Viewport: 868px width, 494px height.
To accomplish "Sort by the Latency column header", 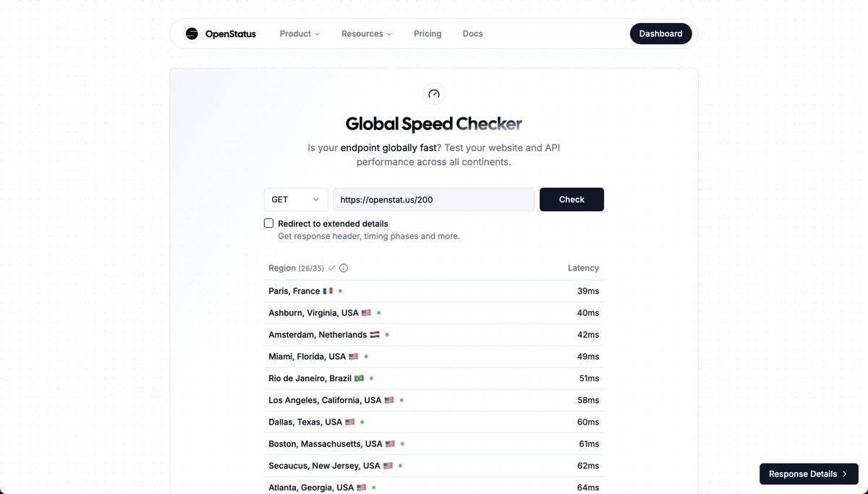I will (583, 268).
